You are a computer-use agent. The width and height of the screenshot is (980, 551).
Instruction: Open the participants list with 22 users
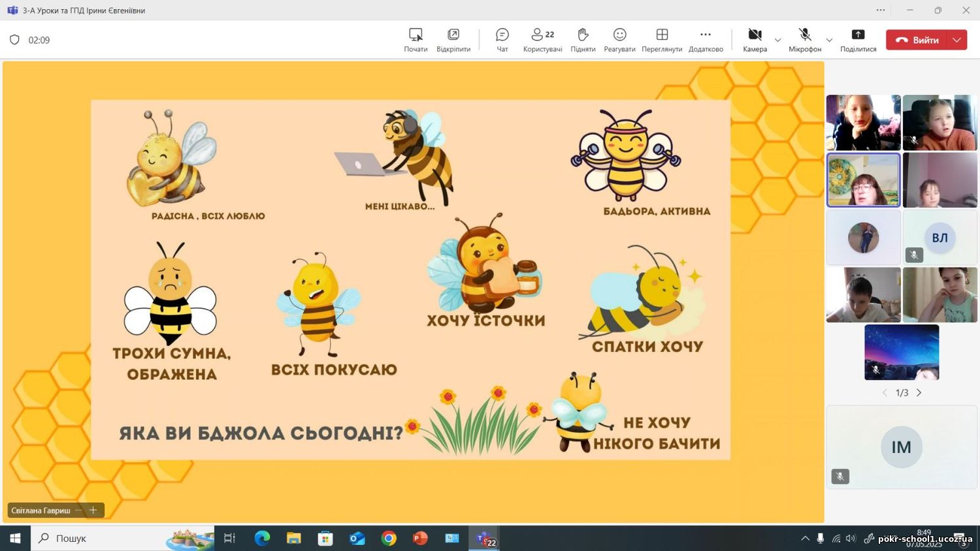(542, 39)
